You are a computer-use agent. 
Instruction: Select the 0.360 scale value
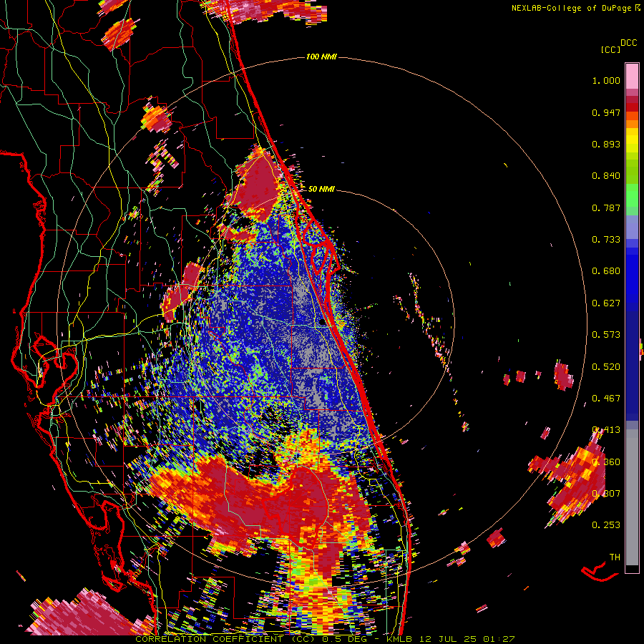click(x=606, y=462)
